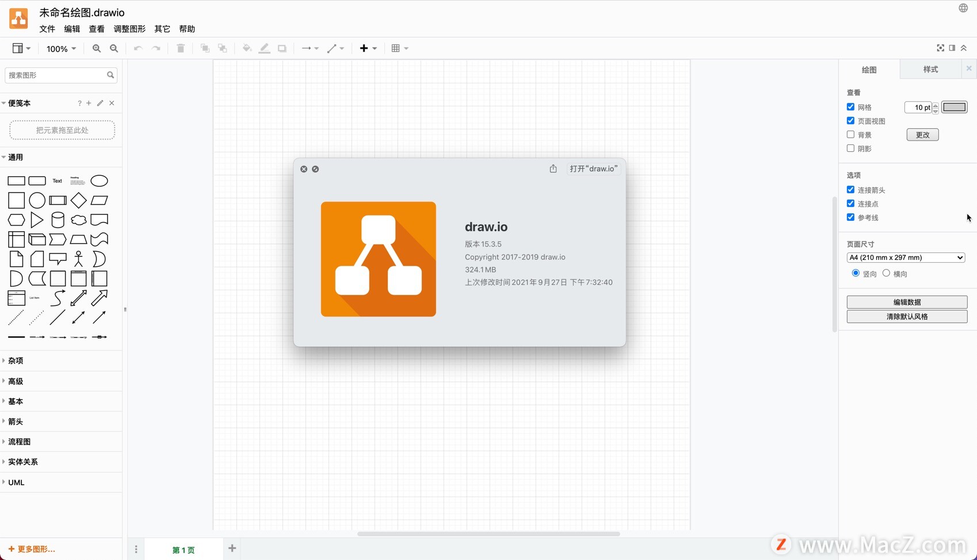The image size is (977, 560).
Task: Enable the 阴影 shadow checkbox
Action: point(850,148)
